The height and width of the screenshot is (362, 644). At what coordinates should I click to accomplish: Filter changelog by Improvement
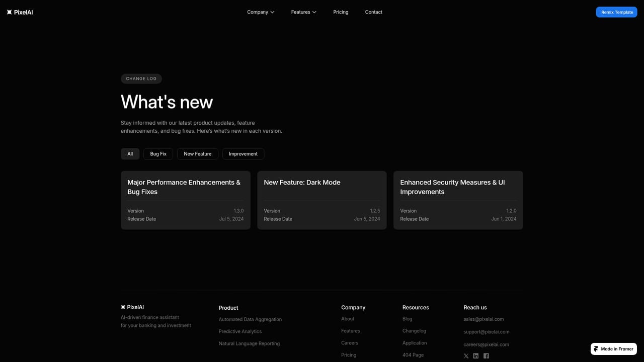tap(243, 154)
